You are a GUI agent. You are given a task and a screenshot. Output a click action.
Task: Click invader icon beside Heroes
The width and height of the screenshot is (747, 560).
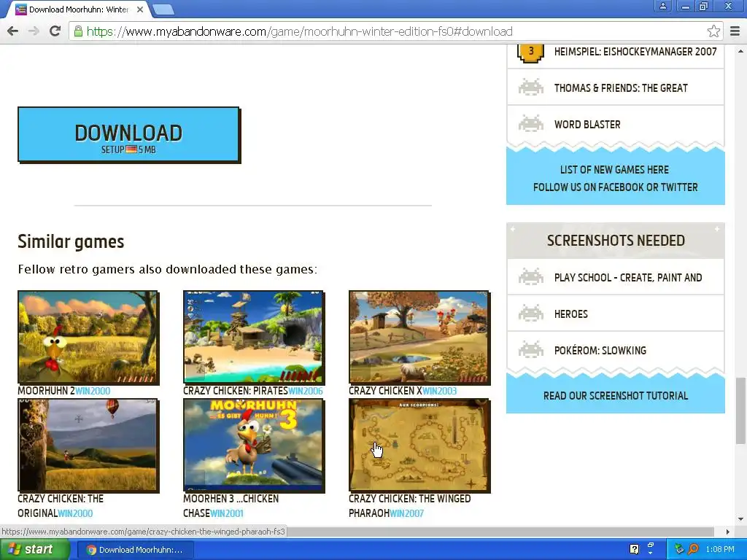pyautogui.click(x=531, y=314)
